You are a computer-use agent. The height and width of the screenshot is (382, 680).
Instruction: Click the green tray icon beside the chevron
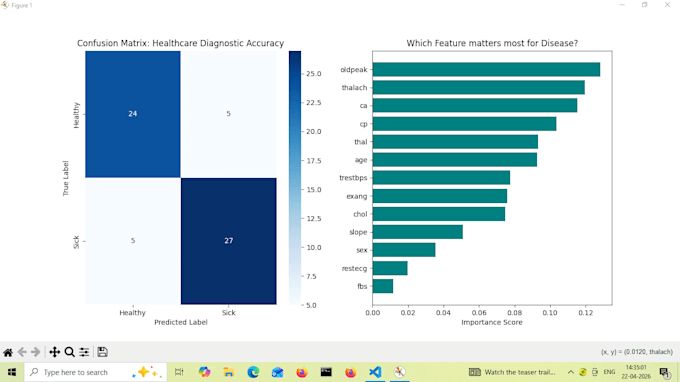(583, 372)
